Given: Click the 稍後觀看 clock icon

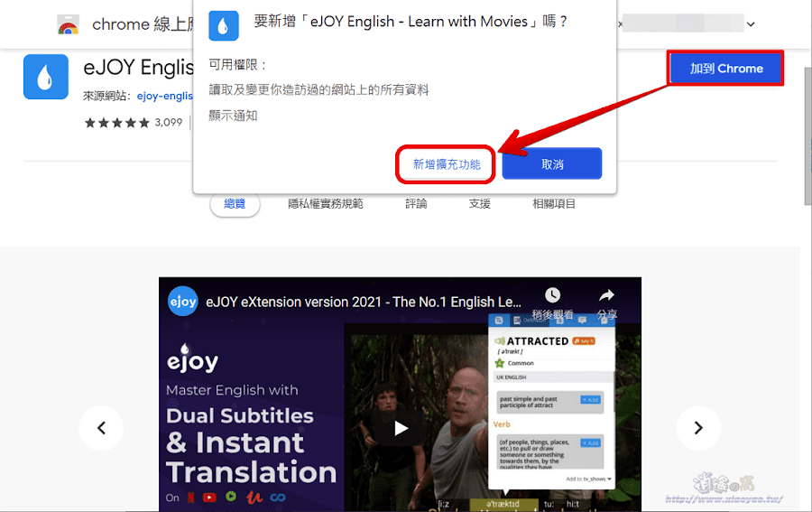Looking at the screenshot, I should (x=552, y=295).
